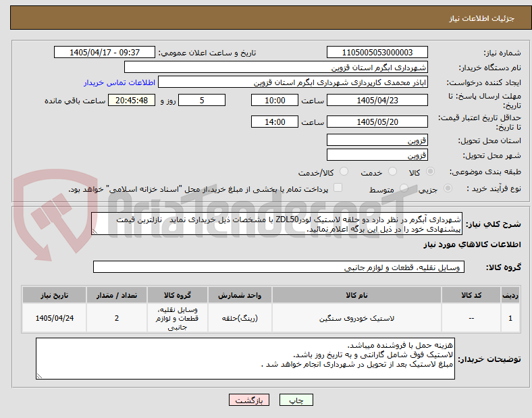Click the بازگشت (back) button
This screenshot has width=532, height=418.
coord(249,400)
